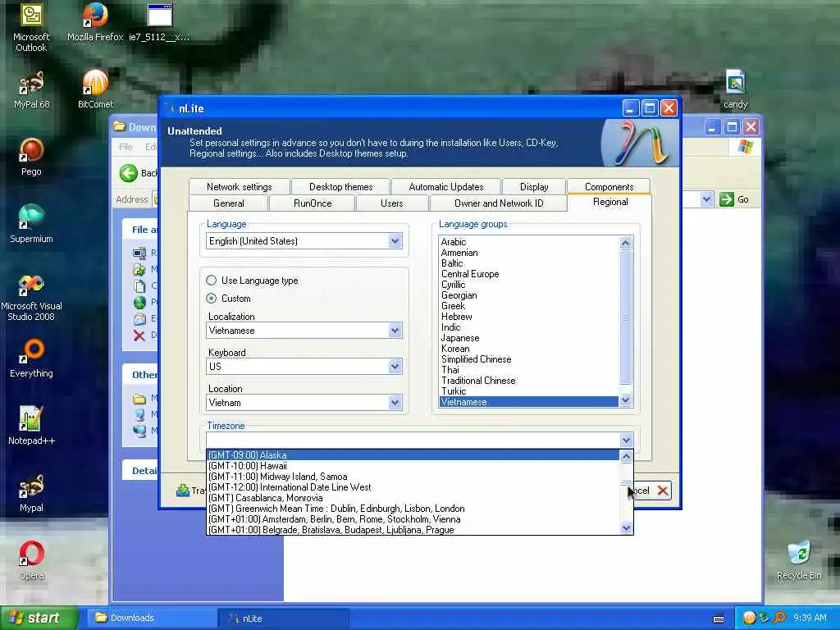840x630 pixels.
Task: Click the Language groups scroll down arrow
Action: point(626,400)
